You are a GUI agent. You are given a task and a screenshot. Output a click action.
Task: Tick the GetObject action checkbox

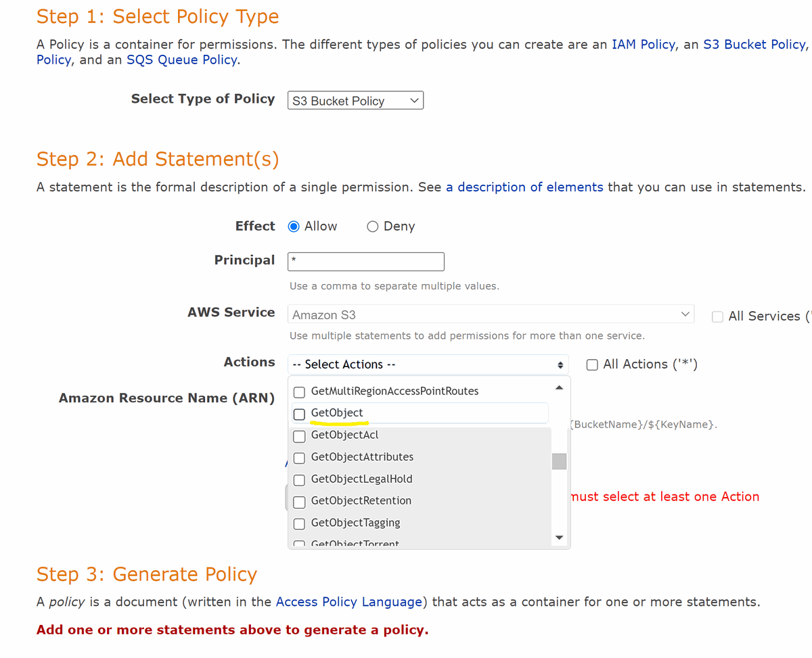(x=299, y=413)
